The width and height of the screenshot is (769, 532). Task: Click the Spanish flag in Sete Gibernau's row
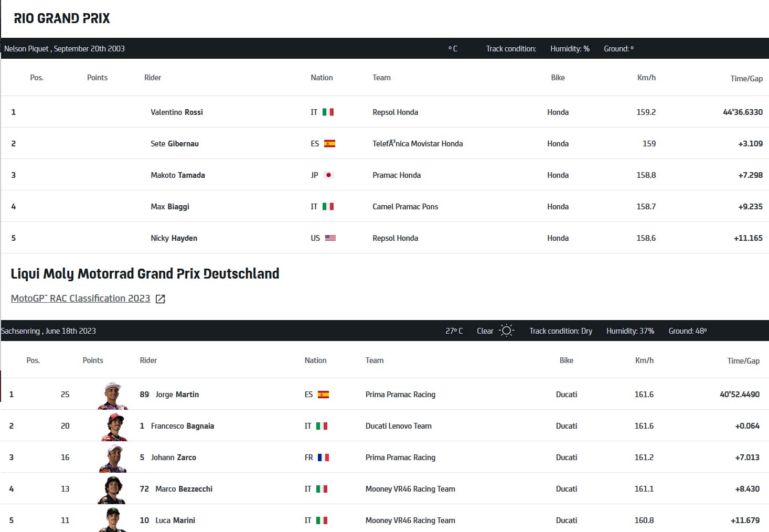pyautogui.click(x=329, y=144)
